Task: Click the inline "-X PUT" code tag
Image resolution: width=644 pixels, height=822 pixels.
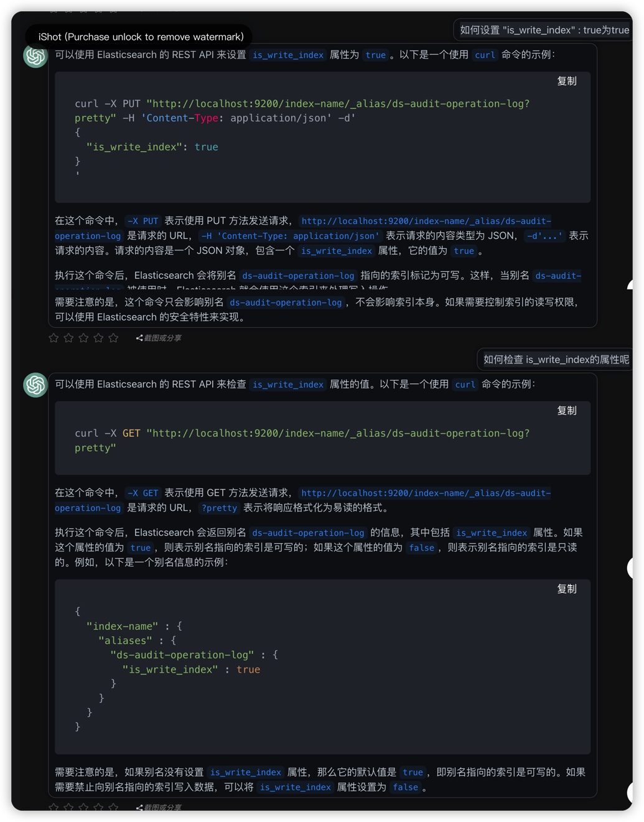Action: tap(142, 222)
